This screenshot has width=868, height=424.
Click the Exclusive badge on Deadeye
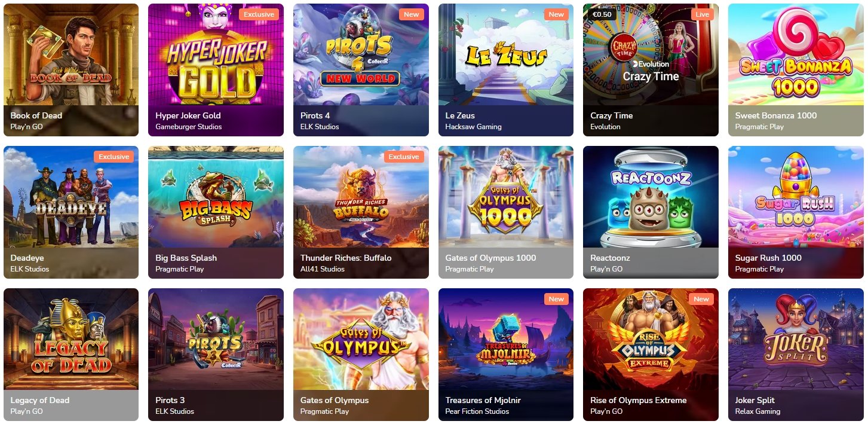click(x=114, y=157)
